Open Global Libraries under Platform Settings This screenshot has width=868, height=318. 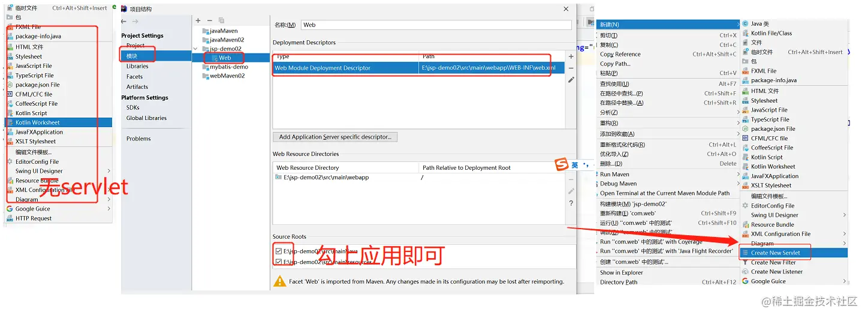(x=146, y=118)
